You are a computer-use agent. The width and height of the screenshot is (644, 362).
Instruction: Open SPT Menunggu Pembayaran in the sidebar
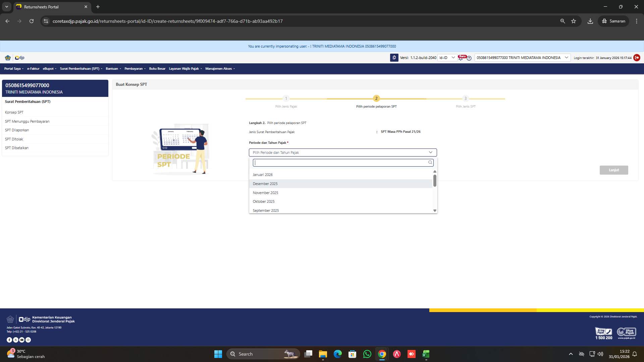click(27, 121)
